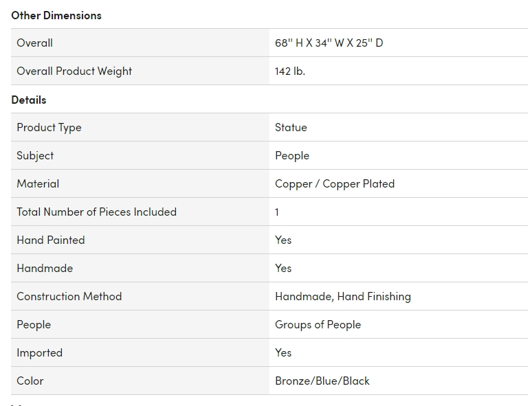Select the 'Statue' product type value
The width and height of the screenshot is (532, 406).
[x=291, y=127]
